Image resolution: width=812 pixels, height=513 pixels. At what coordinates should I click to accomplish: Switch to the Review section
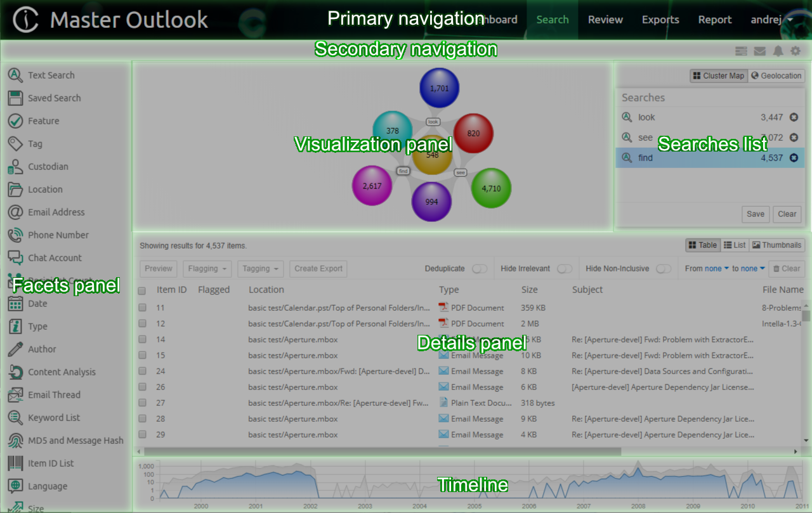[x=605, y=20]
